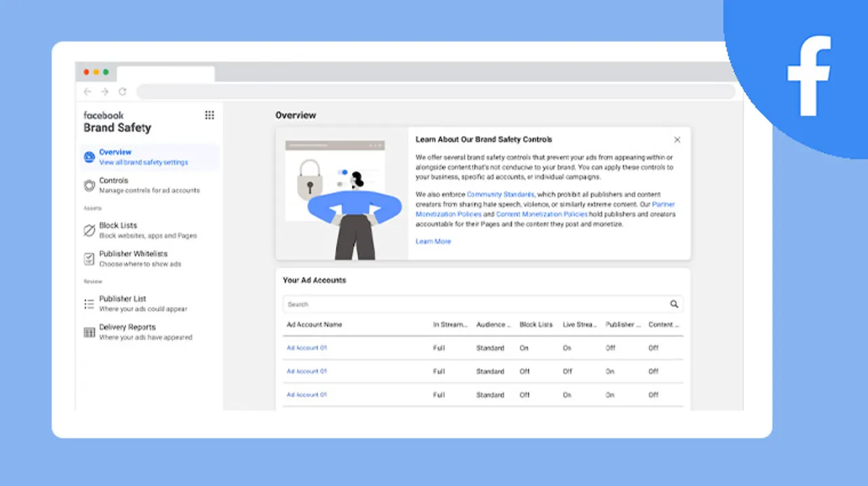Open the second Ad Account 01 link

[307, 372]
